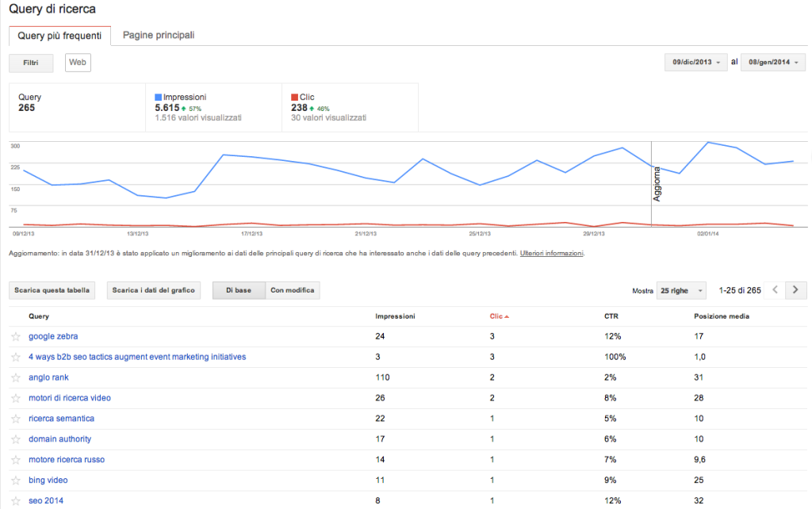Open Ulteriori informazioni link
The image size is (812, 509).
552,253
